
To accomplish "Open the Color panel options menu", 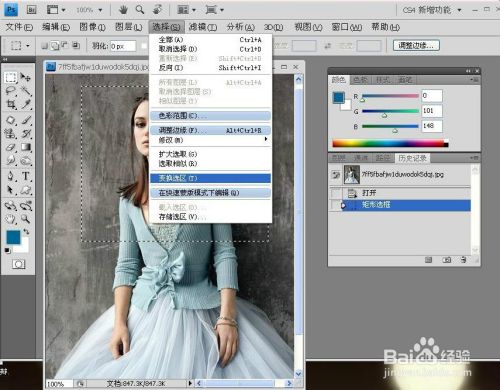I will click(x=475, y=80).
